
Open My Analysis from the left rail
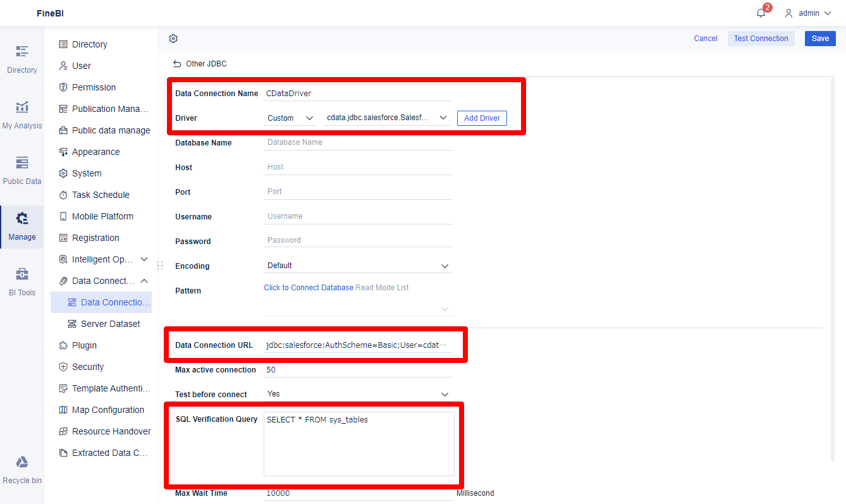[22, 114]
